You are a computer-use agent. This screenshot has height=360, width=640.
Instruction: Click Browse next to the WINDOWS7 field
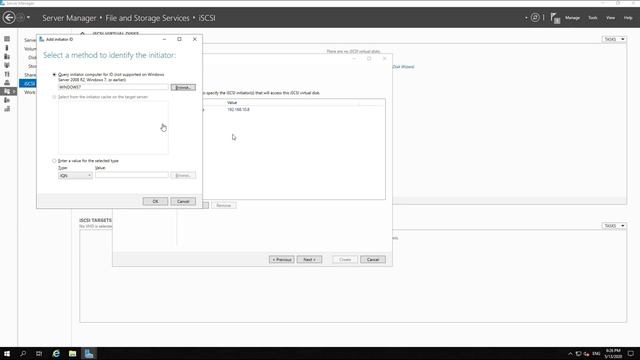point(183,87)
